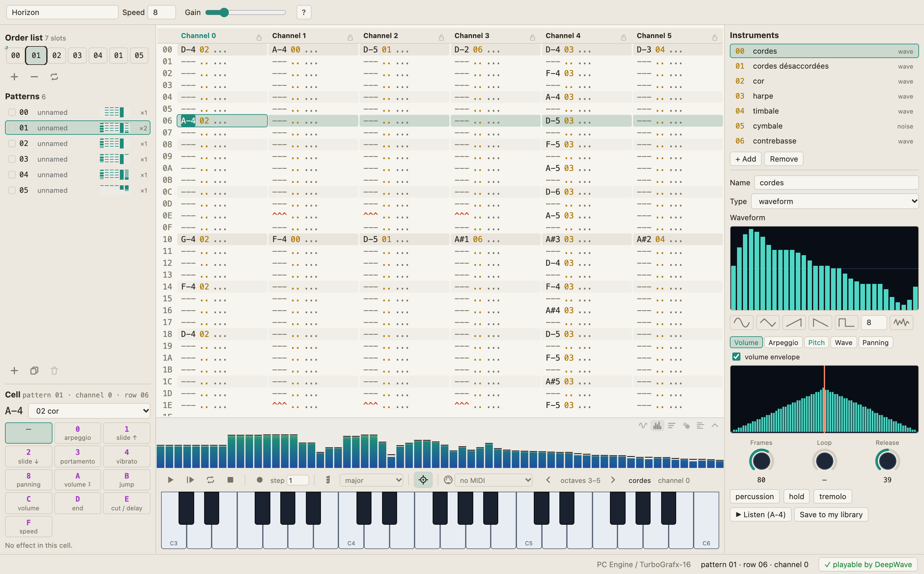This screenshot has width=924, height=574.
Task: Select the sine waveform preset
Action: coord(741,323)
